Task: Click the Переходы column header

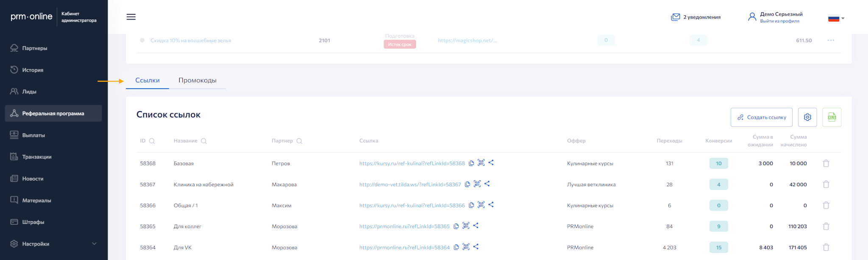Action: point(669,141)
